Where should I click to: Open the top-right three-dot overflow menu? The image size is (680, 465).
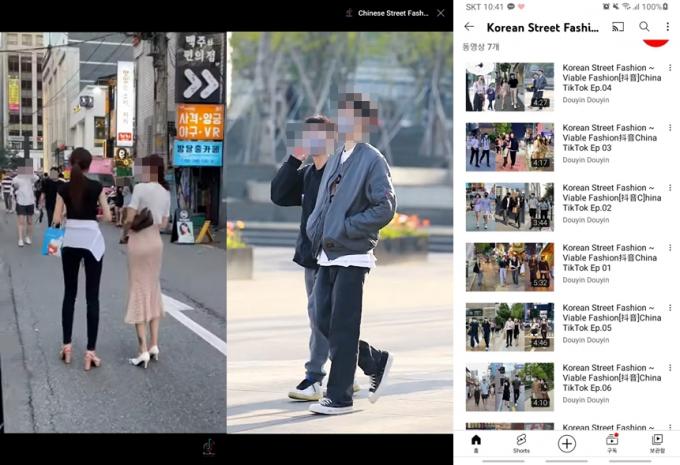tap(668, 27)
